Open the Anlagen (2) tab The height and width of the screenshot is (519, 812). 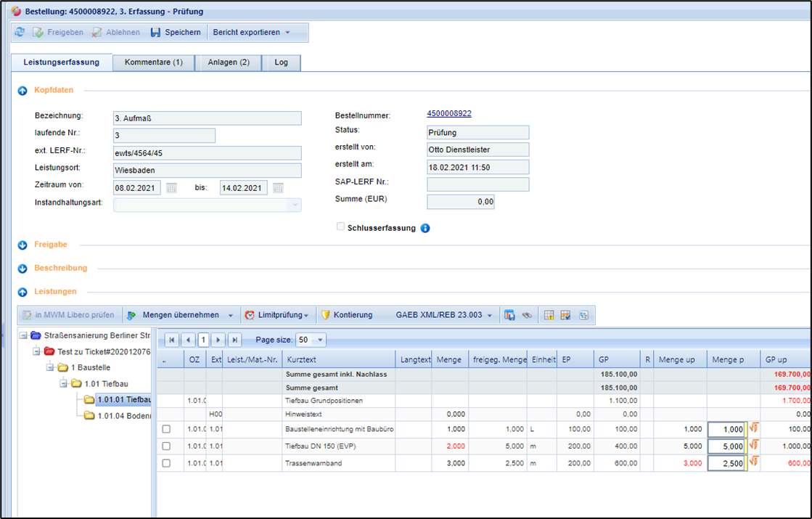(x=229, y=62)
